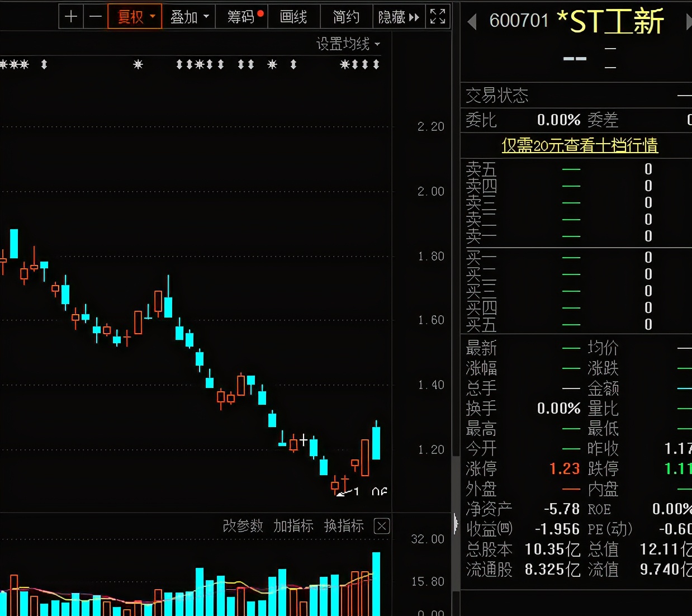Click 改参数 to modify indicator parameters

(243, 526)
